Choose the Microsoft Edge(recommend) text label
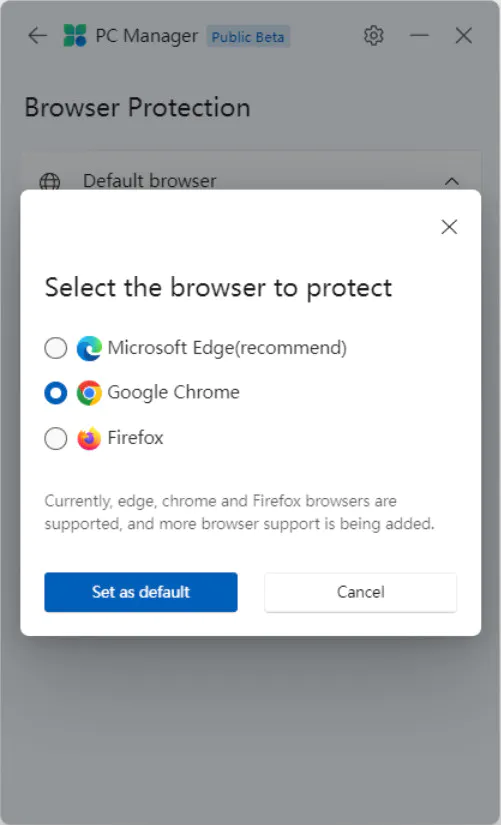Image resolution: width=501 pixels, height=825 pixels. 227,348
